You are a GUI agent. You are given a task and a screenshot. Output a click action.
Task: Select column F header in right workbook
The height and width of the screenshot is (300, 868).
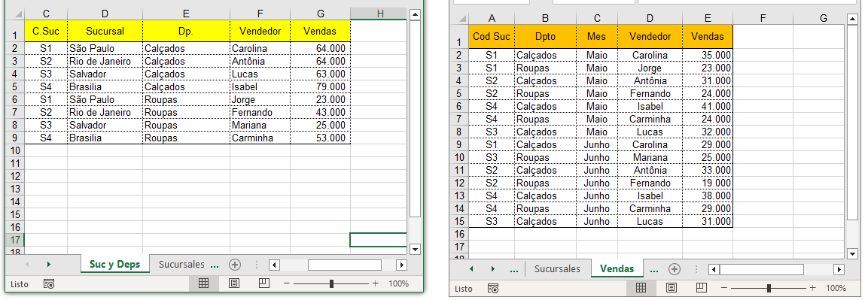(x=763, y=18)
